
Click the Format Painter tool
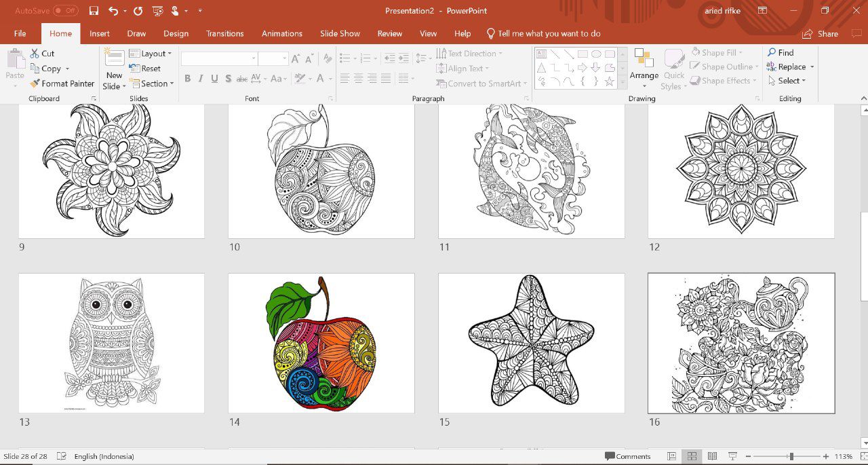(62, 83)
